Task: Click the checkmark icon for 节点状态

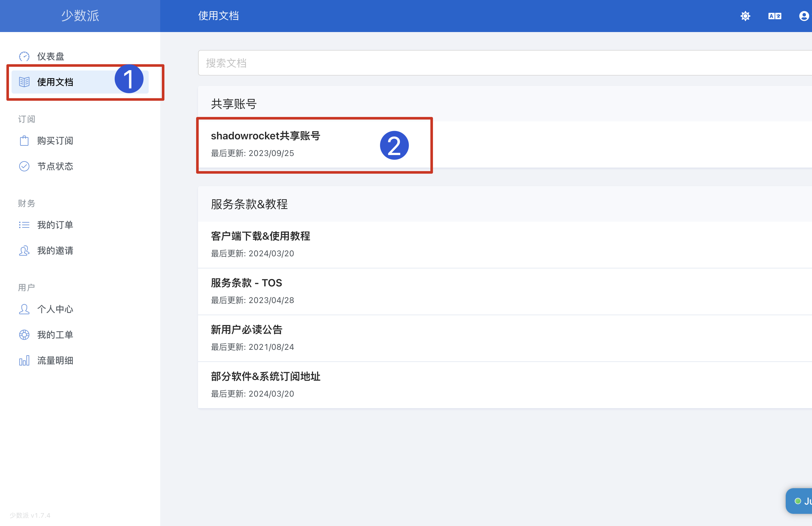Action: point(24,166)
